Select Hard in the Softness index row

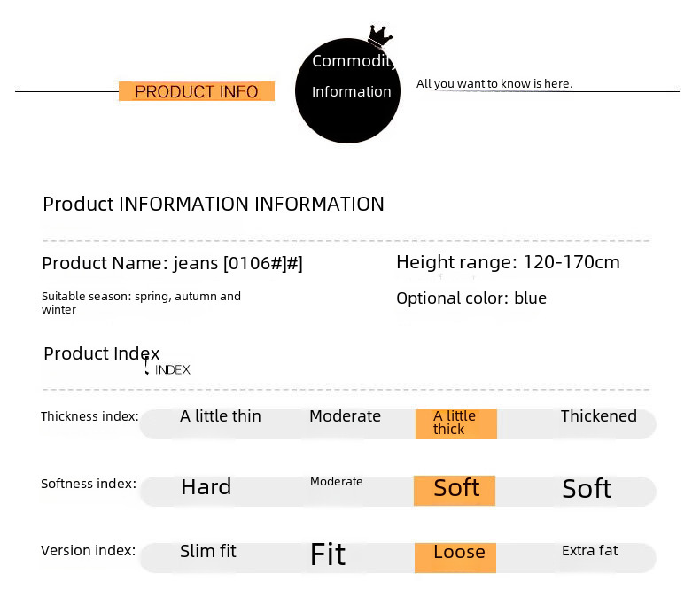pyautogui.click(x=206, y=487)
